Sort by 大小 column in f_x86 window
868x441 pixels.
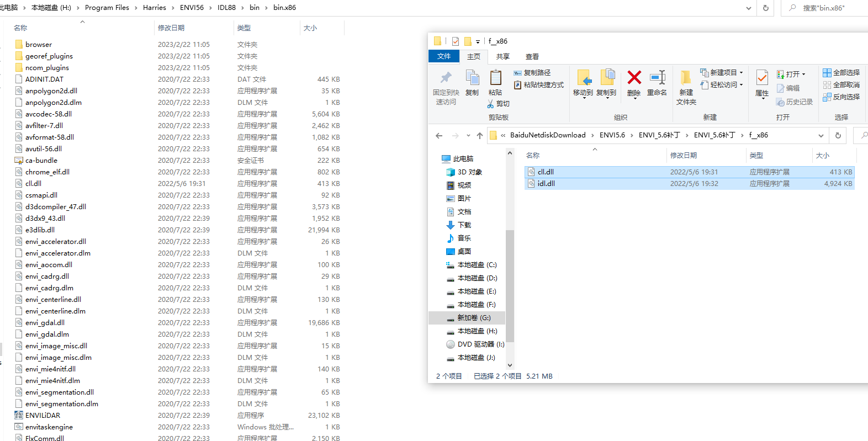(834, 156)
